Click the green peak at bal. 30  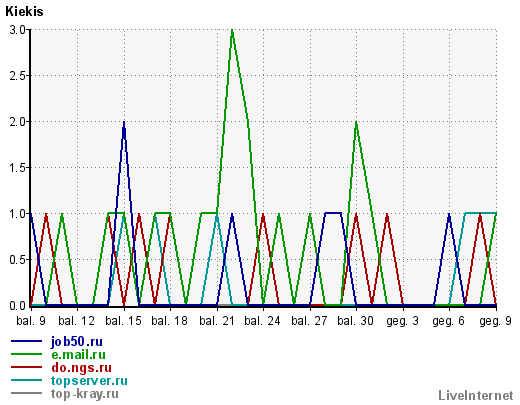pyautogui.click(x=356, y=123)
